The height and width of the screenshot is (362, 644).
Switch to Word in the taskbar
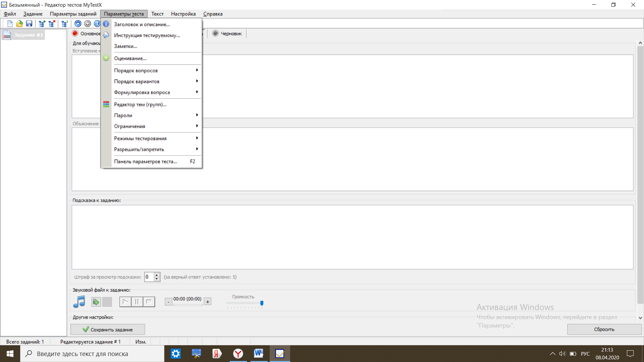pos(259,354)
